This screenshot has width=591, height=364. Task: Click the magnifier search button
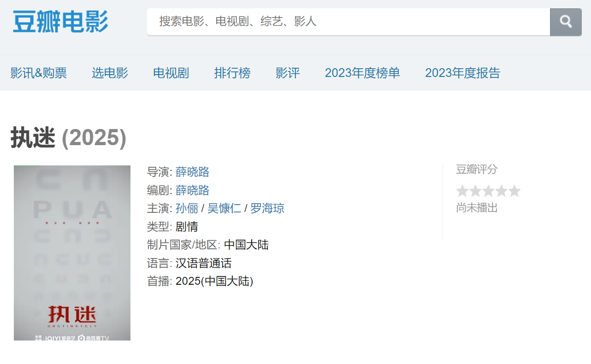tap(566, 22)
